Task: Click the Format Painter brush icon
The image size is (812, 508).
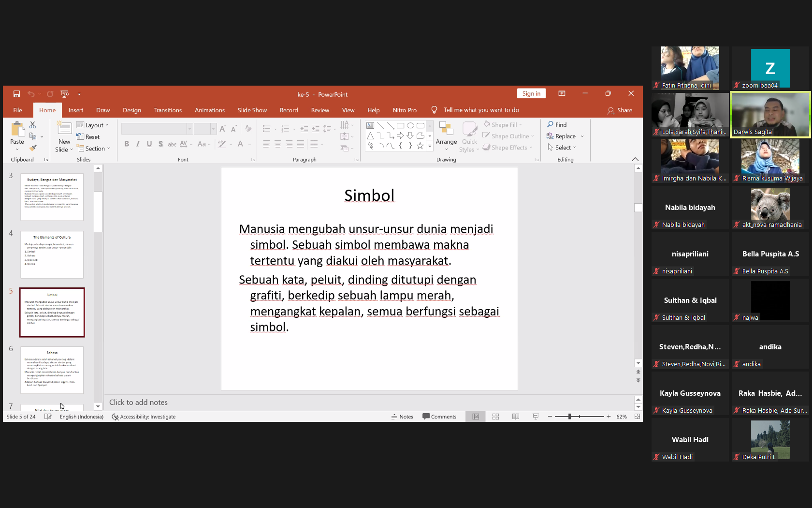Action: [x=33, y=148]
